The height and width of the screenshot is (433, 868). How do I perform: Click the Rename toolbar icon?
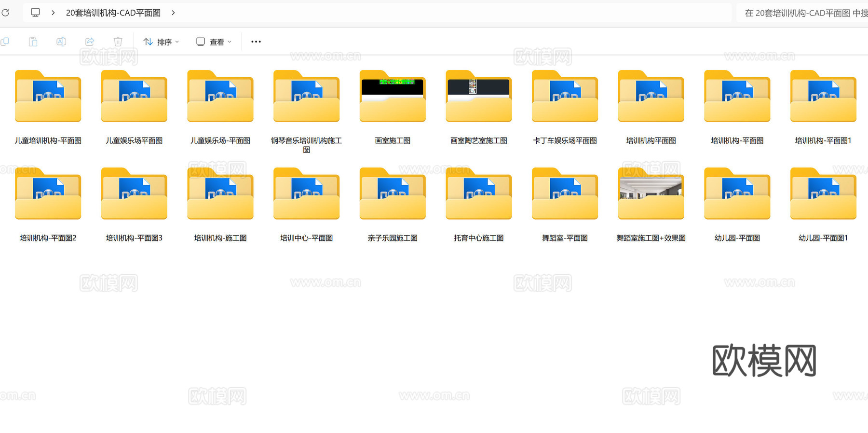61,42
